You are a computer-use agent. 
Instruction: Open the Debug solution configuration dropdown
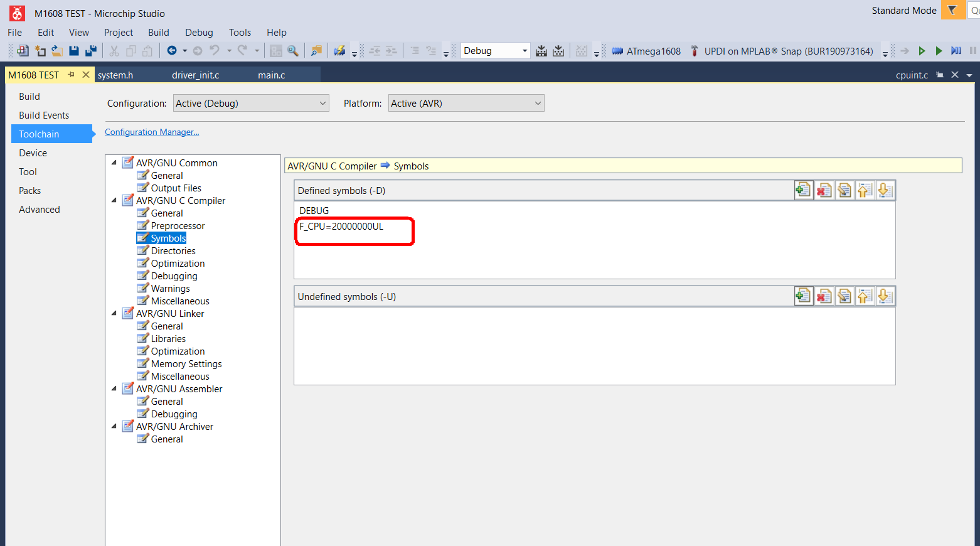[x=496, y=51]
